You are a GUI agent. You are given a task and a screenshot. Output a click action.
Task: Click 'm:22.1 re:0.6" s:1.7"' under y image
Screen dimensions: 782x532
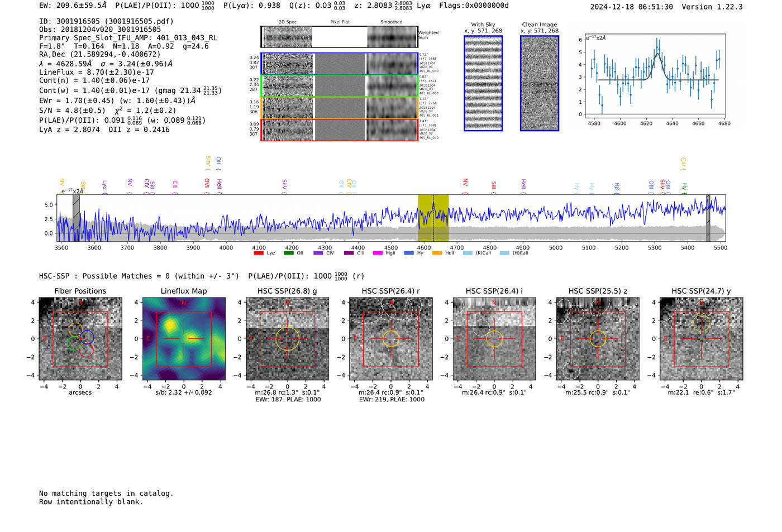[702, 392]
